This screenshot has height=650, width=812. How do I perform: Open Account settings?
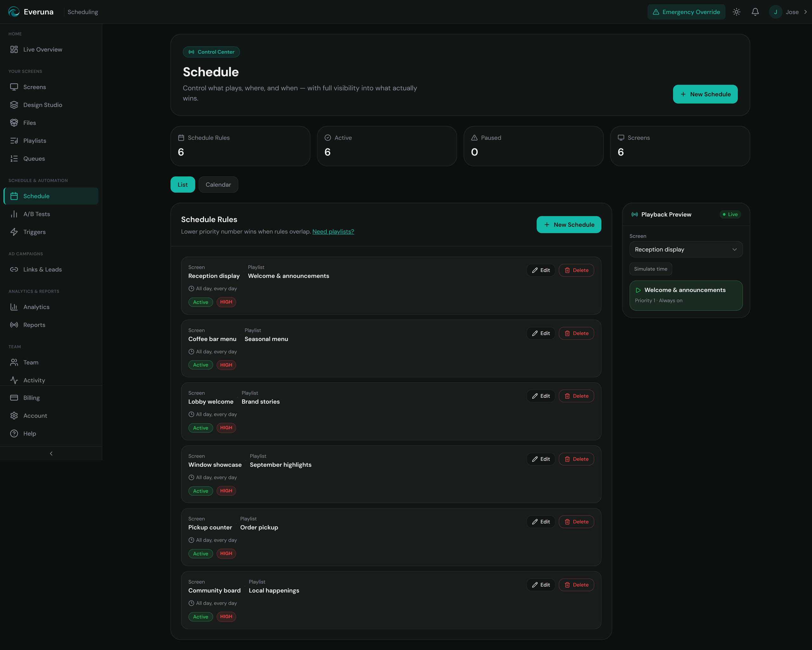pyautogui.click(x=51, y=415)
